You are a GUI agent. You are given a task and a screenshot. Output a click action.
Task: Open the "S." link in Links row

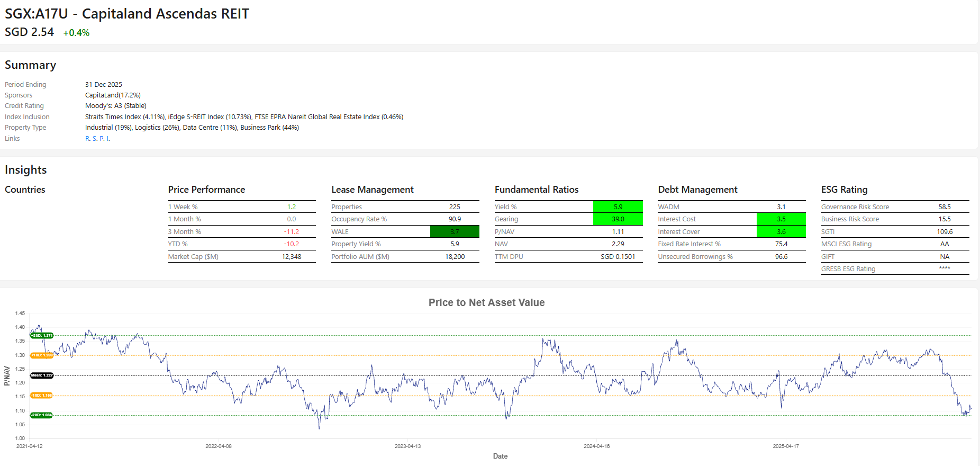click(95, 139)
